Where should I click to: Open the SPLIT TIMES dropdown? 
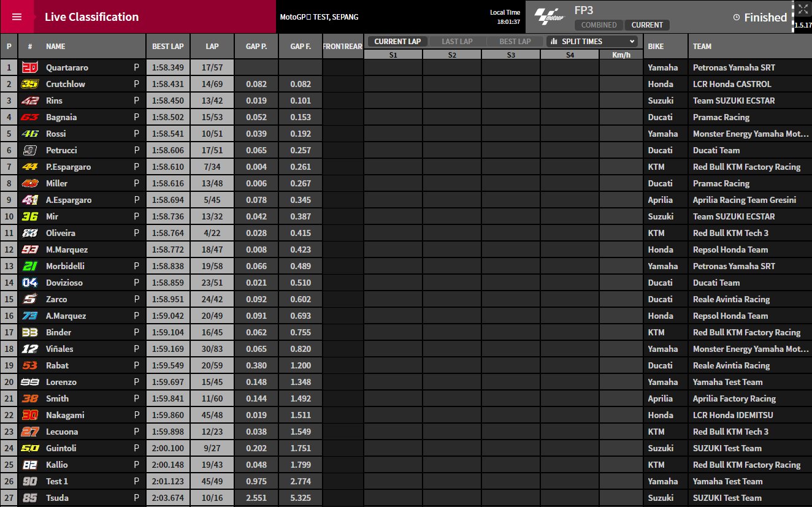pos(592,42)
